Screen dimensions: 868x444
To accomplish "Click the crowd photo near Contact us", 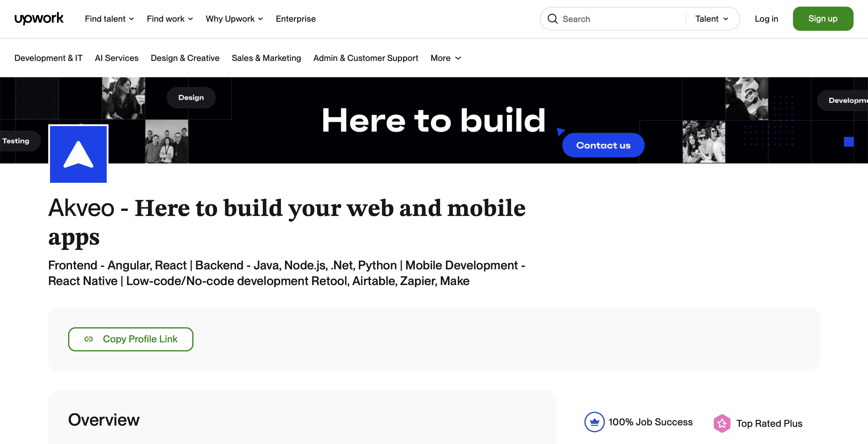I will 704,141.
